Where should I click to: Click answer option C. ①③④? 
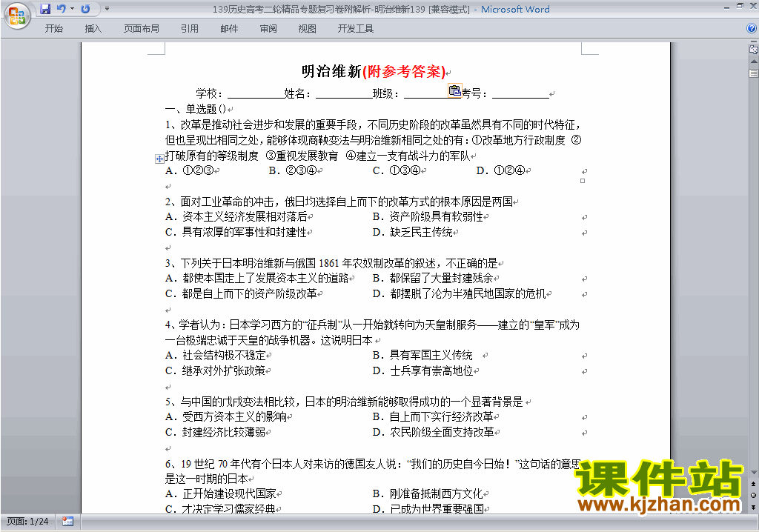pyautogui.click(x=397, y=171)
